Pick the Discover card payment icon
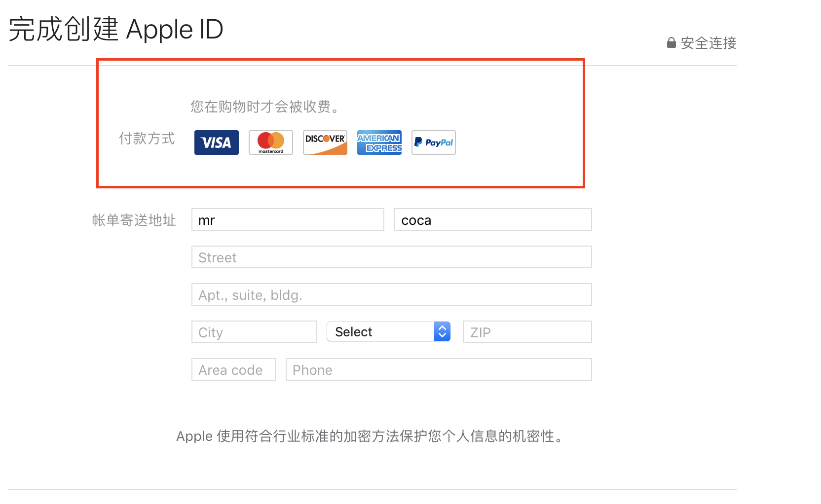 tap(325, 143)
